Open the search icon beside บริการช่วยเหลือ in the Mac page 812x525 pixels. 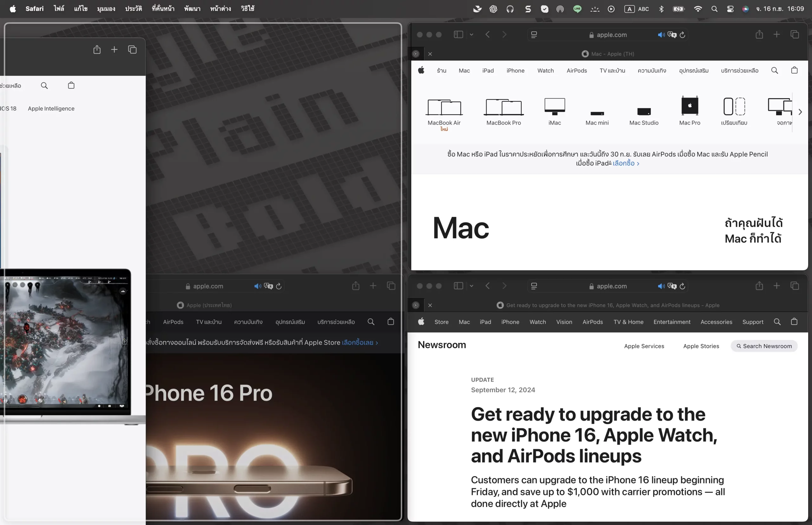(775, 71)
